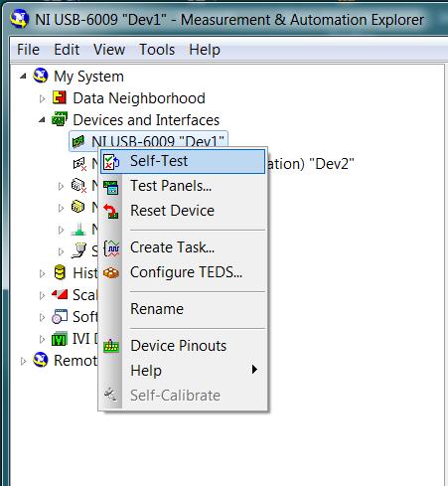Collapse the Devices and Interfaces node
448x486 pixels.
[x=42, y=120]
